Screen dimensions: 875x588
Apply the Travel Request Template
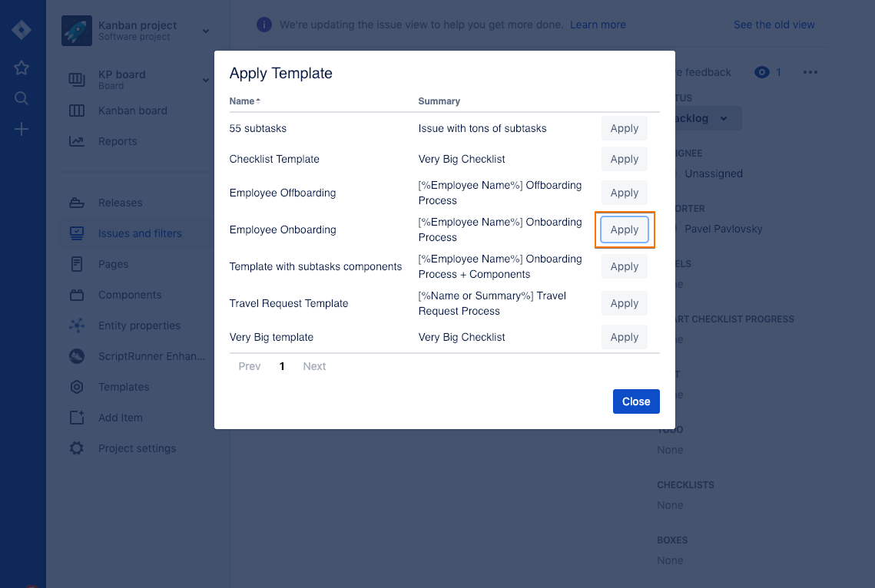pos(625,303)
